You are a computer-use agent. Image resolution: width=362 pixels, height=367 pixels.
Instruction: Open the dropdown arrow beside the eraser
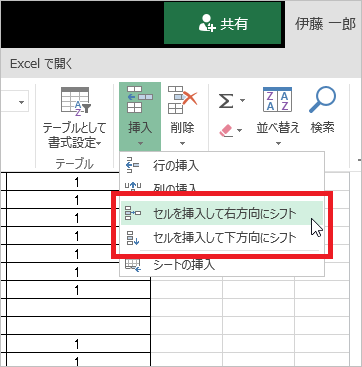(x=239, y=130)
